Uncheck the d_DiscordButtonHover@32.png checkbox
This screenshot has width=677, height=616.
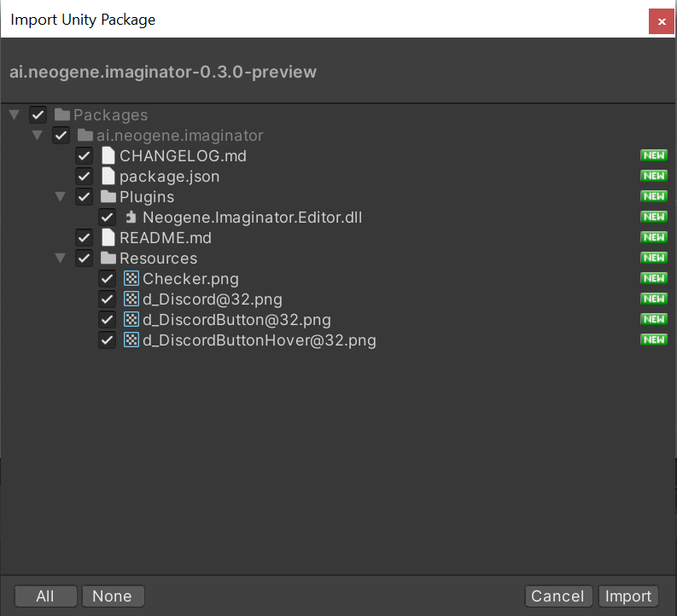click(x=107, y=340)
